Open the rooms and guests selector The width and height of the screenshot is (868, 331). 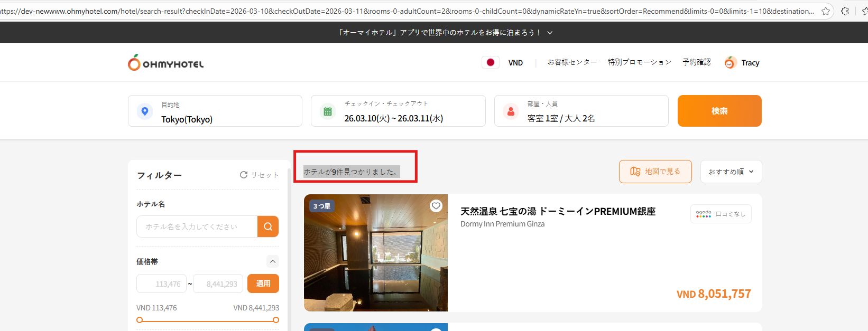pyautogui.click(x=581, y=111)
